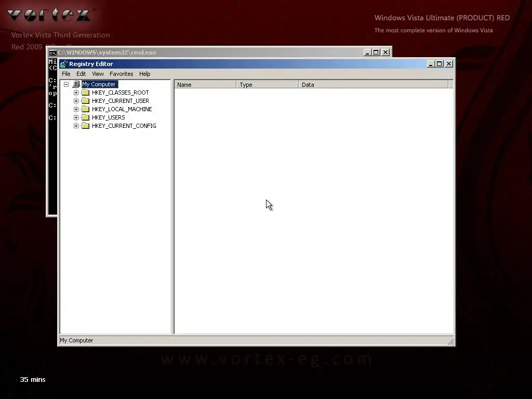
Task: Open the View menu
Action: (x=98, y=74)
